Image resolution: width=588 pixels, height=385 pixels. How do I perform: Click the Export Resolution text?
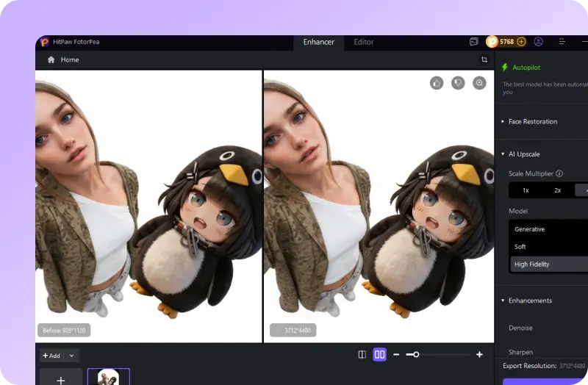[529, 365]
